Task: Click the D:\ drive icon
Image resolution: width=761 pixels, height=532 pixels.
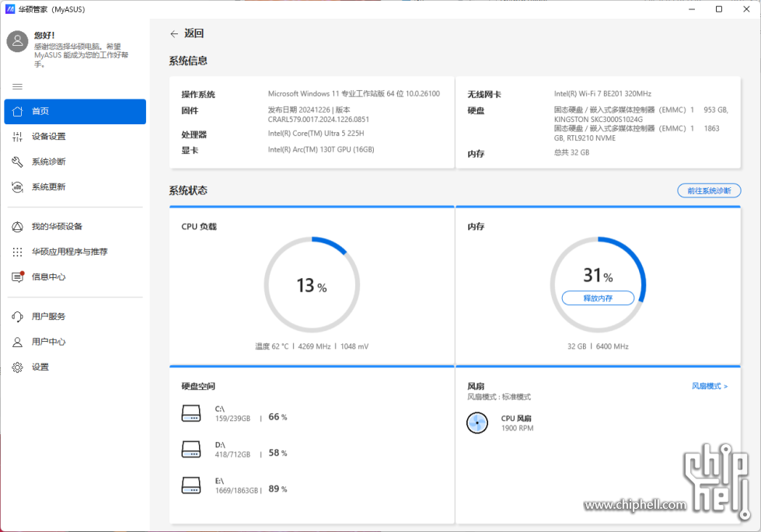Action: tap(191, 450)
